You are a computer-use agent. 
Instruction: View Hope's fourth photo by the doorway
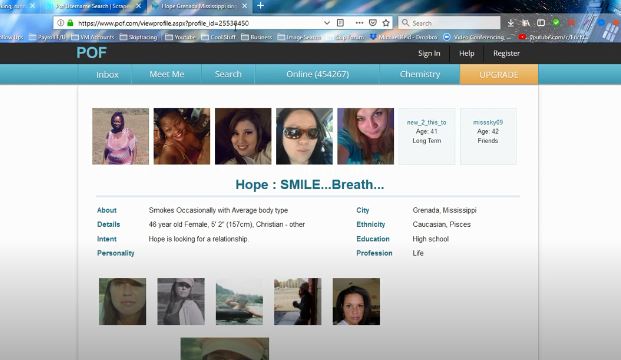point(297,301)
